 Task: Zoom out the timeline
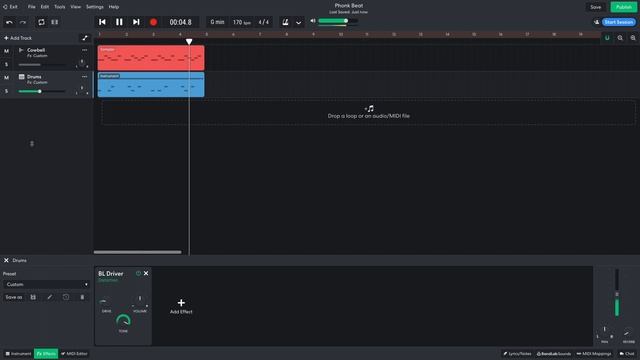click(x=620, y=38)
